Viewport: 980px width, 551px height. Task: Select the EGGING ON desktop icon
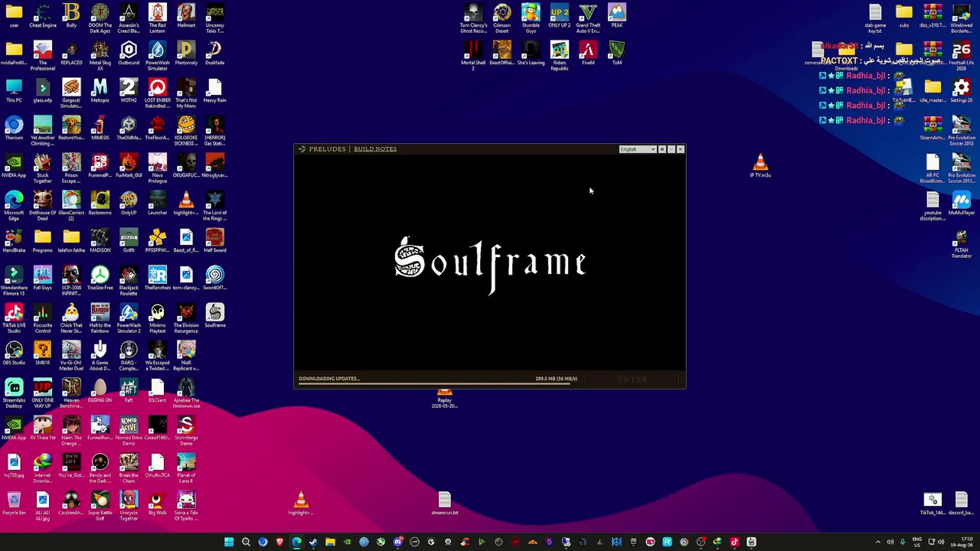click(x=100, y=391)
